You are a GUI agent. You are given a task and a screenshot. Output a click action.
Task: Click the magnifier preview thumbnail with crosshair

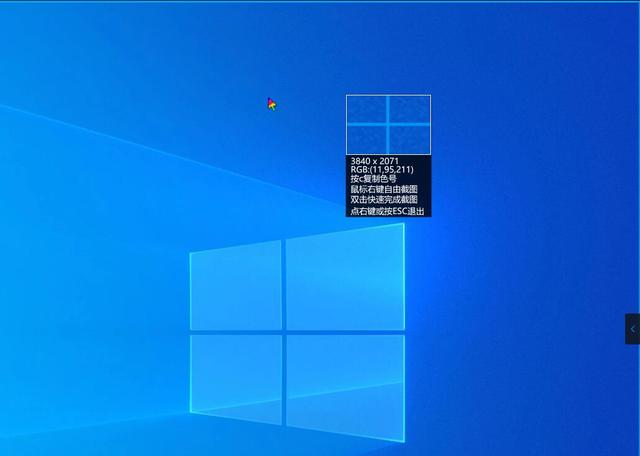click(388, 125)
